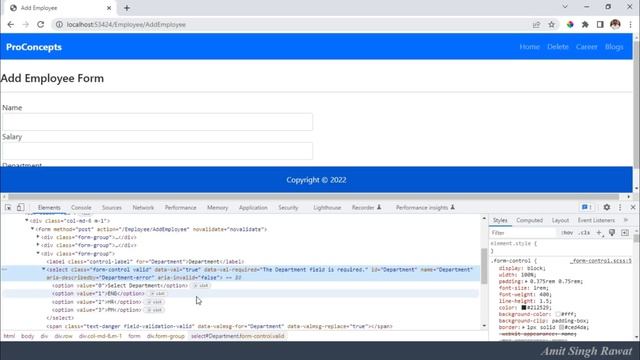Viewport: 640px width, 360px height.
Task: Click the Salary text input field
Action: click(158, 151)
